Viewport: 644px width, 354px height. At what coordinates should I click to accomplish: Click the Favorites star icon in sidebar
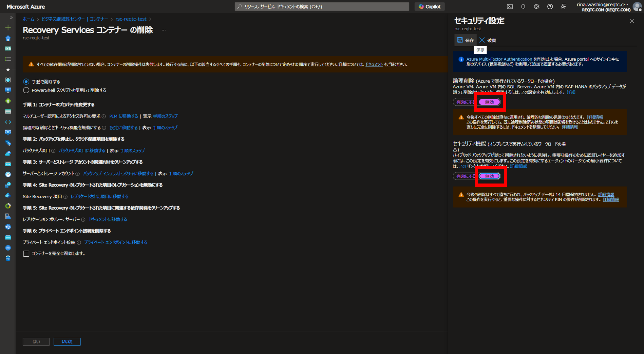tap(8, 70)
